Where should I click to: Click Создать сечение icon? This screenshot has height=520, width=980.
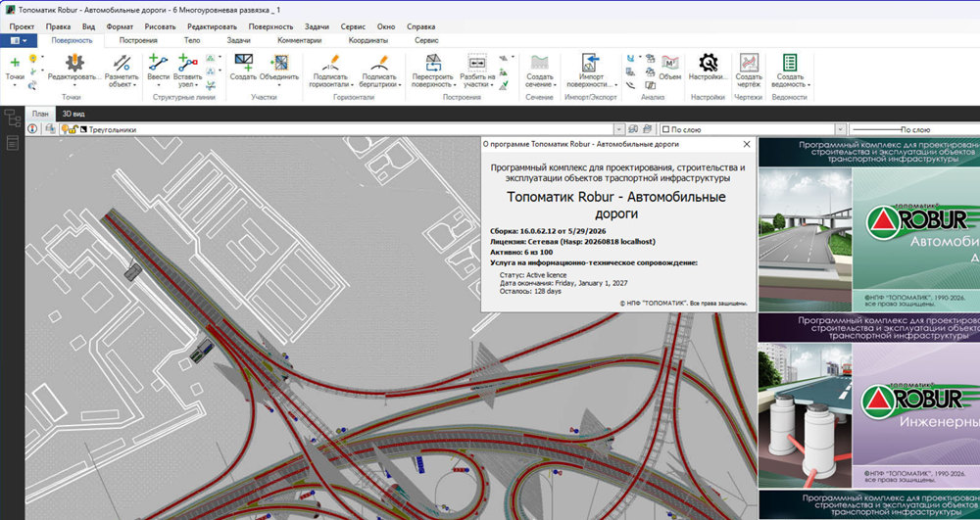click(539, 63)
